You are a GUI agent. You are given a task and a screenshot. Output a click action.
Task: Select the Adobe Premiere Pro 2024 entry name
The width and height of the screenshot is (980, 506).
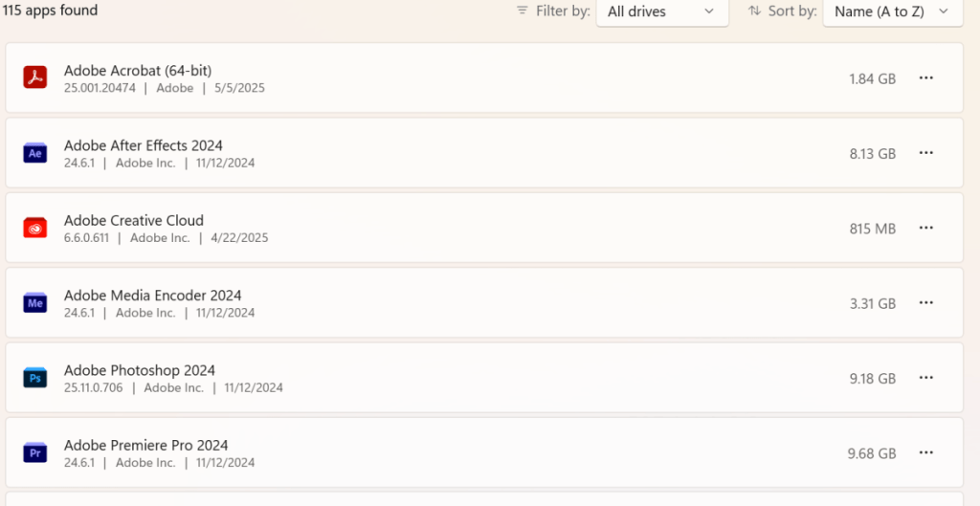[145, 445]
